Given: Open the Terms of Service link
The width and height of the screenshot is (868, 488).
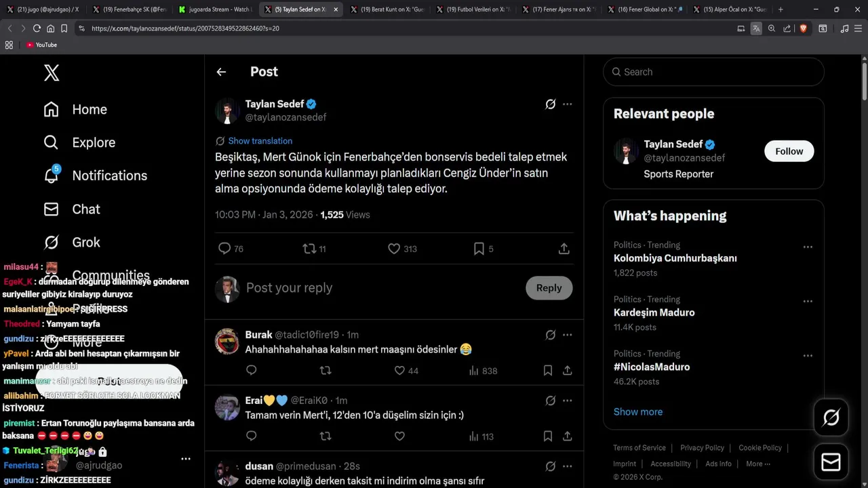Looking at the screenshot, I should point(639,447).
